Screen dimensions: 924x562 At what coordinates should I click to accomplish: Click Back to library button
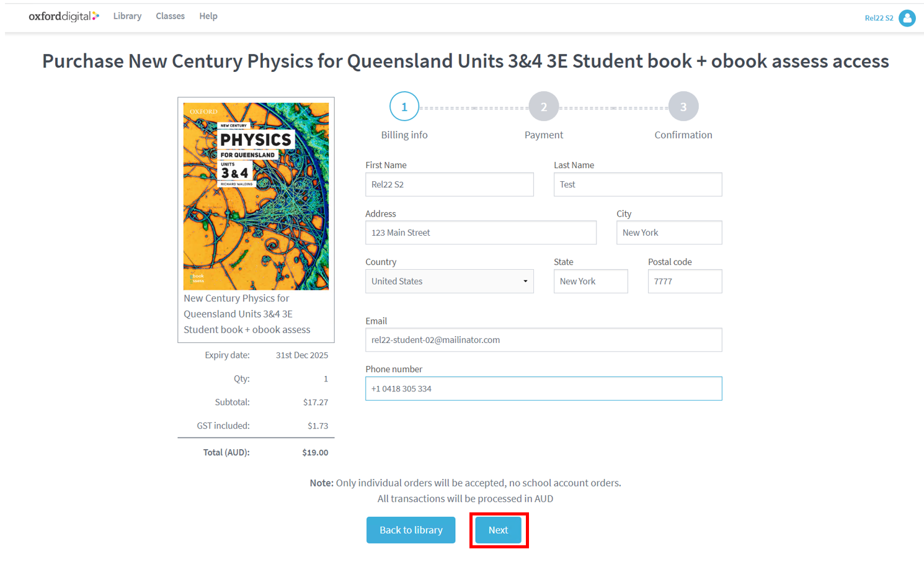(x=411, y=530)
